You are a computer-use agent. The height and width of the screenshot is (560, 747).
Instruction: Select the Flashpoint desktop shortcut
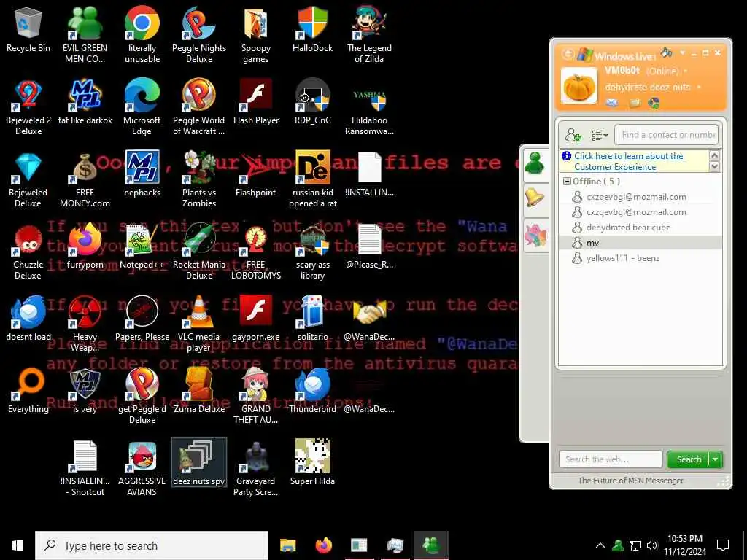tap(256, 175)
